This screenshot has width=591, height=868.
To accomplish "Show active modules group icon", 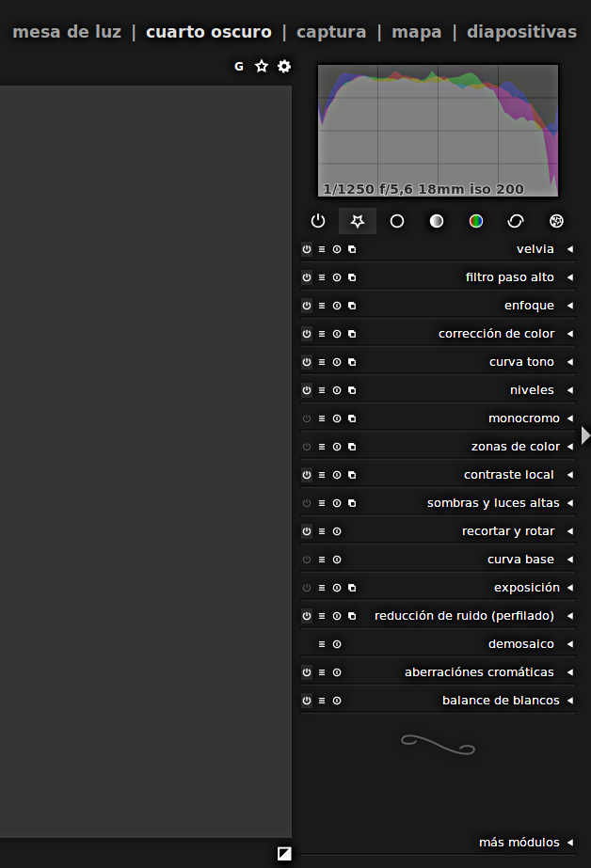I will 318,221.
